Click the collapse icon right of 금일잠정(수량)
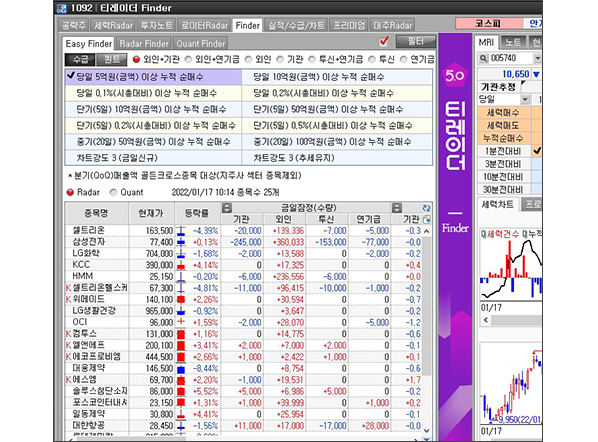598x442 pixels. pyautogui.click(x=397, y=207)
